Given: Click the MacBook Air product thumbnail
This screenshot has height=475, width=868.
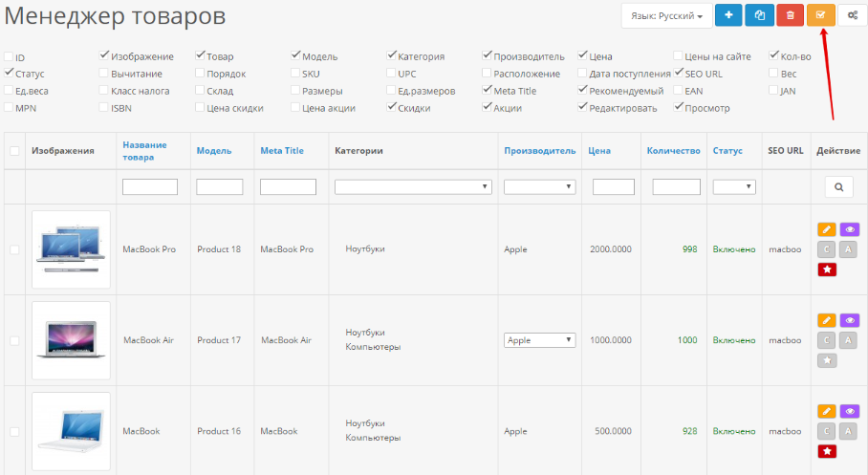Looking at the screenshot, I should pos(71,340).
